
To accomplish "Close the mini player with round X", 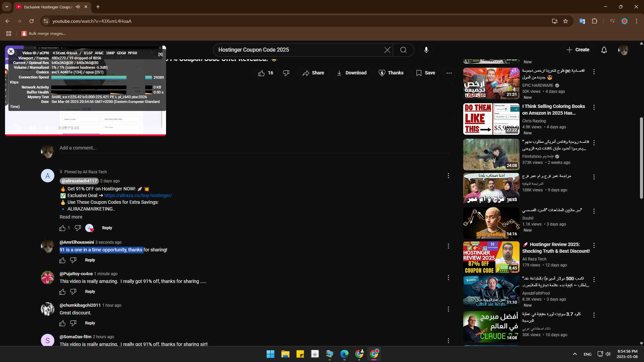I will [x=11, y=52].
